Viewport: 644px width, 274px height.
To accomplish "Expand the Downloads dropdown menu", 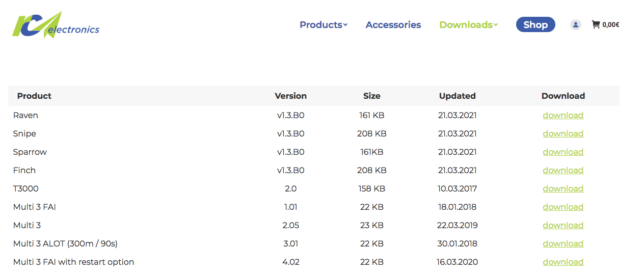I will coord(468,24).
